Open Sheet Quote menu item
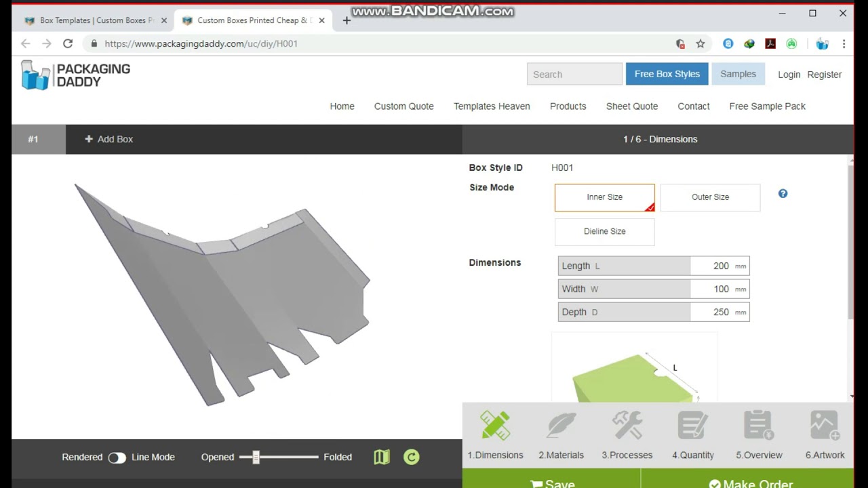The image size is (868, 488). tap(631, 106)
